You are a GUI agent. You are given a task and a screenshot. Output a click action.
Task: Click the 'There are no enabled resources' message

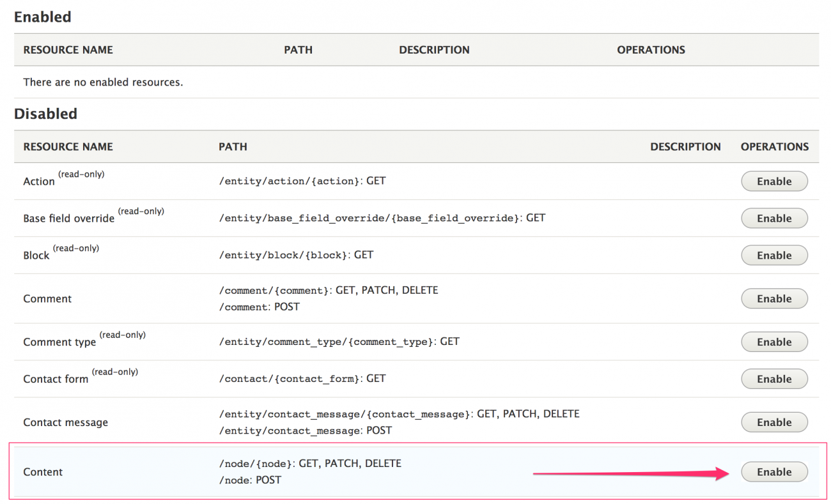point(103,82)
